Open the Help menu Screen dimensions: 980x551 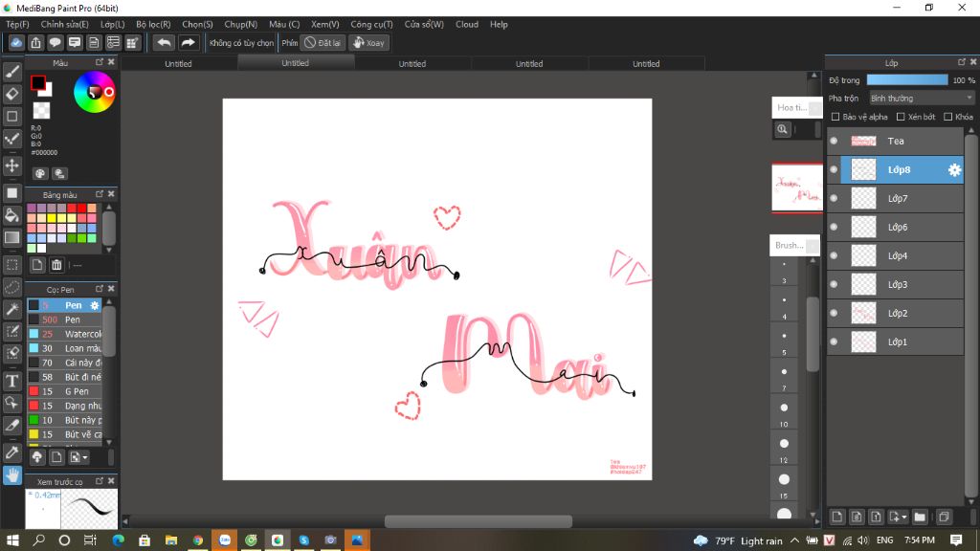coord(499,24)
